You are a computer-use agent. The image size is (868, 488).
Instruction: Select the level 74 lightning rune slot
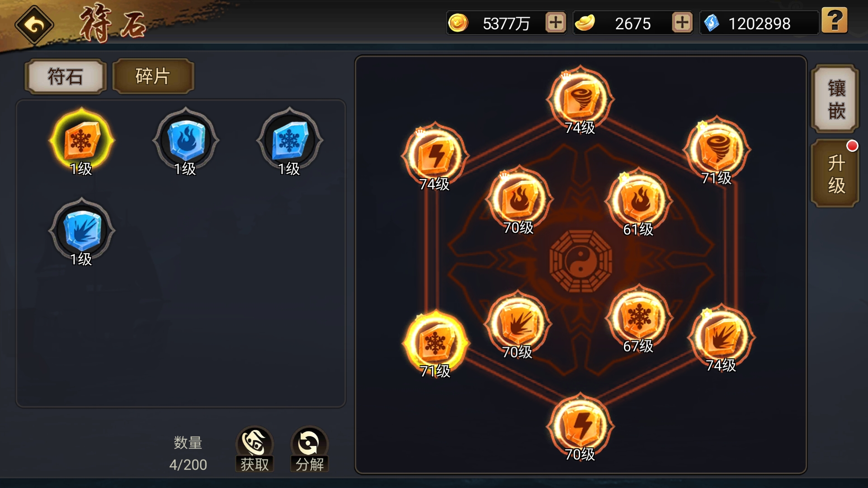coord(435,156)
